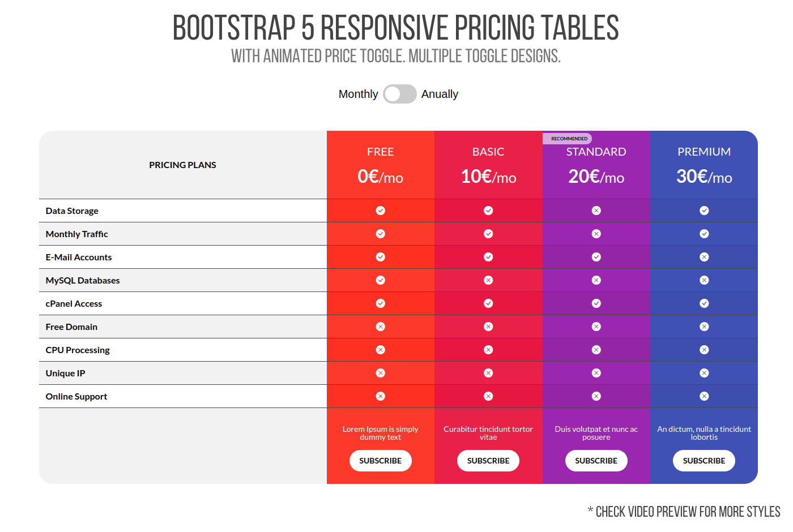This screenshot has width=793, height=532.
Task: Click the Basic plan MySQL Databases cross icon
Action: (x=488, y=280)
